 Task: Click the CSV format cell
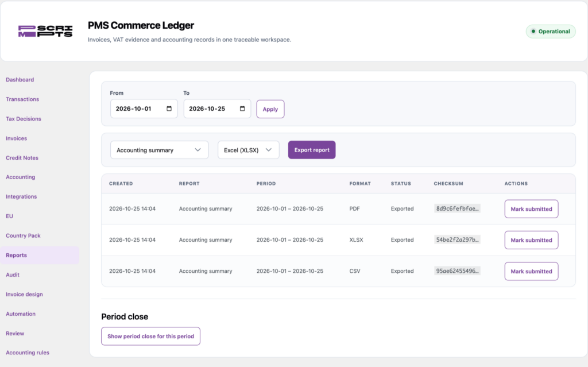coord(355,271)
